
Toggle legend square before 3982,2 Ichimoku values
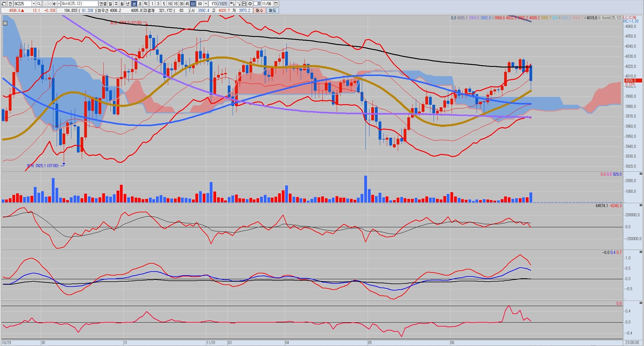[x=559, y=18]
